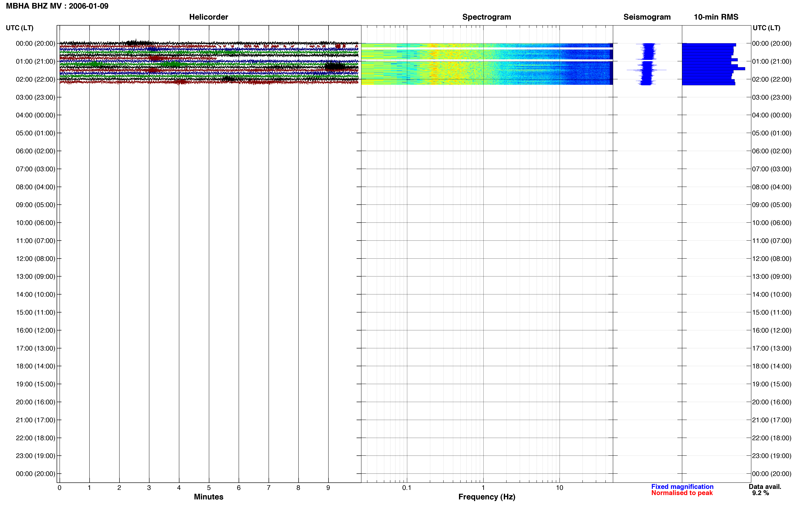Select the 'Frequency (Hz)' axis label
812x508 pixels.
coord(487,497)
